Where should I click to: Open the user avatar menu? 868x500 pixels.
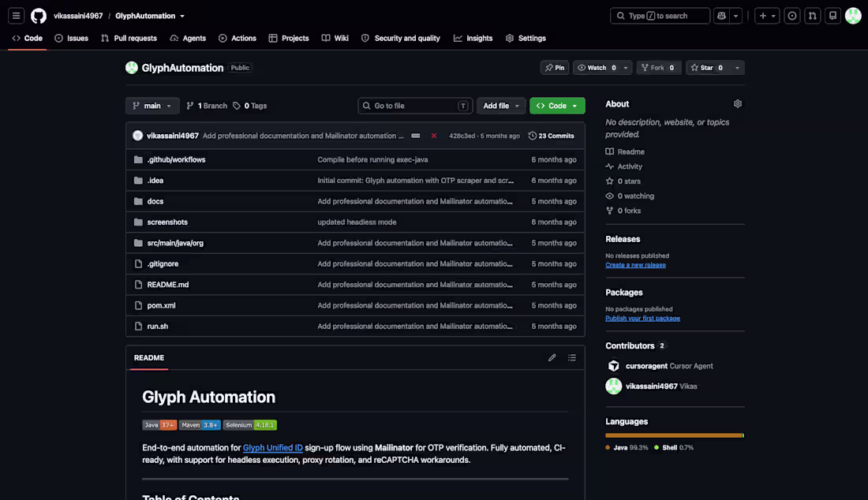853,16
